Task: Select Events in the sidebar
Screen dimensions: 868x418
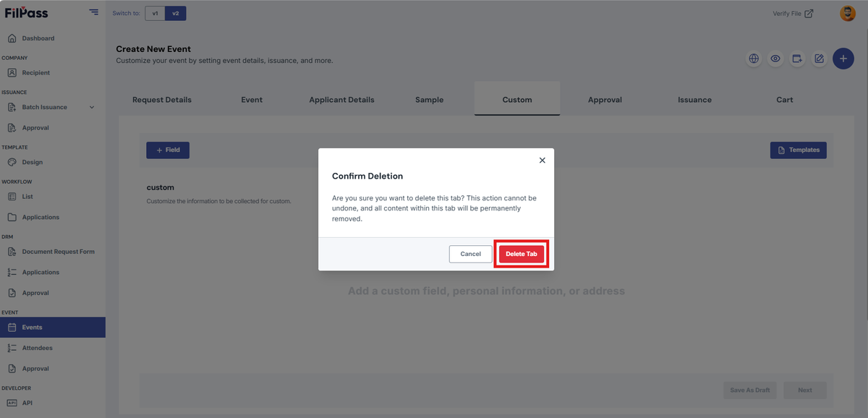Action: point(53,328)
